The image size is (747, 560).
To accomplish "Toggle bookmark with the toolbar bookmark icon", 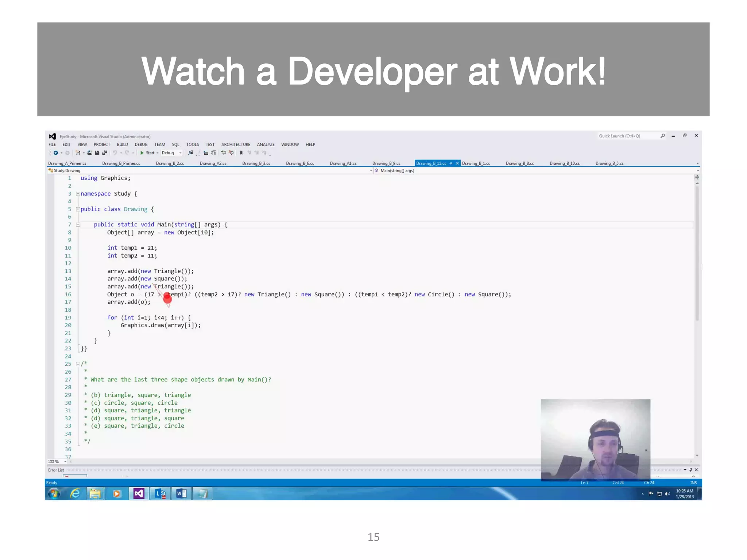I will tap(241, 153).
